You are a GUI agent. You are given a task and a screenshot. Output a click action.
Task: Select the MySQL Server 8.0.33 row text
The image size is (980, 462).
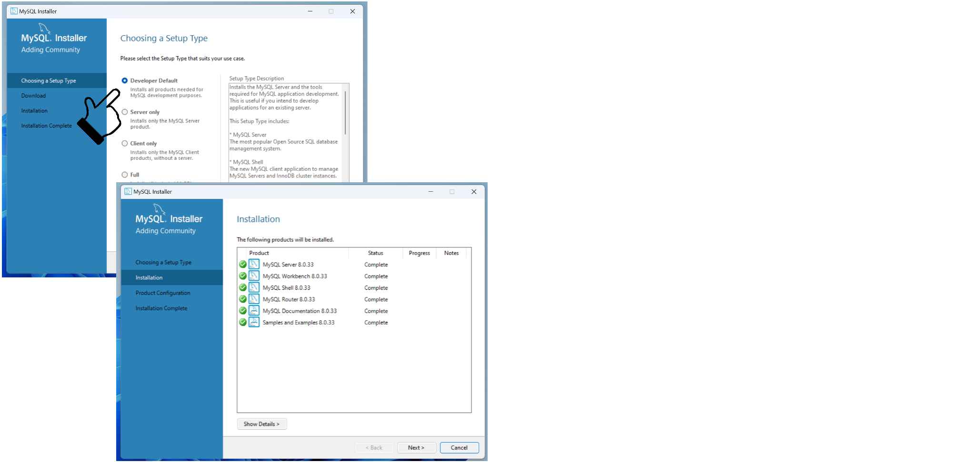[x=288, y=265]
